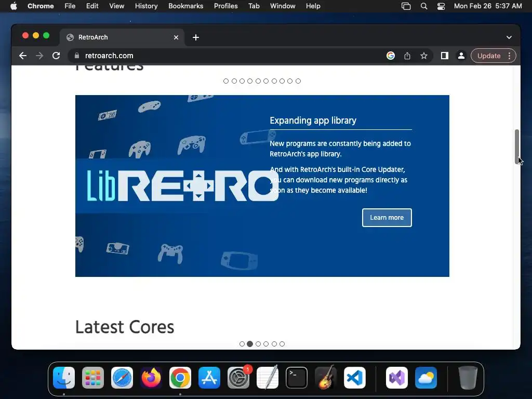Open Launchpad from the dock

click(93, 378)
